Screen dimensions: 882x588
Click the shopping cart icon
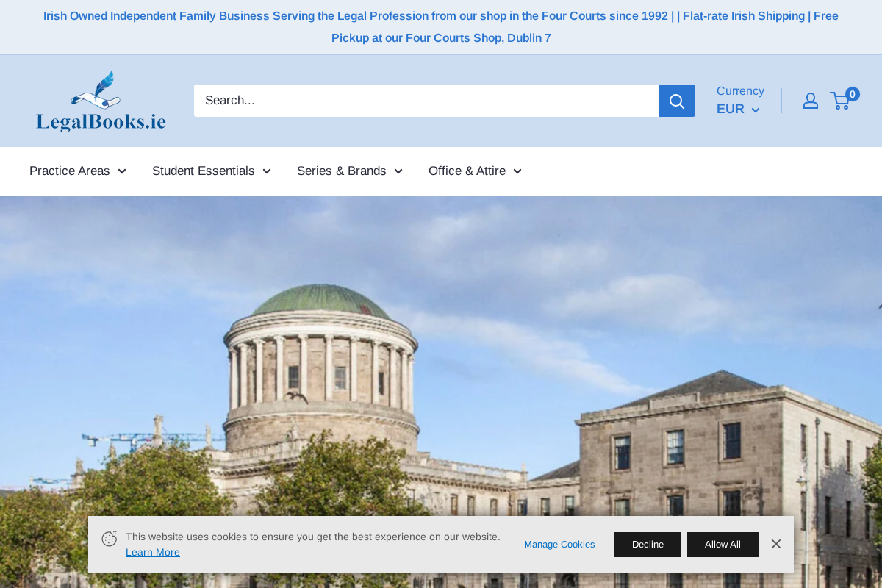839,101
